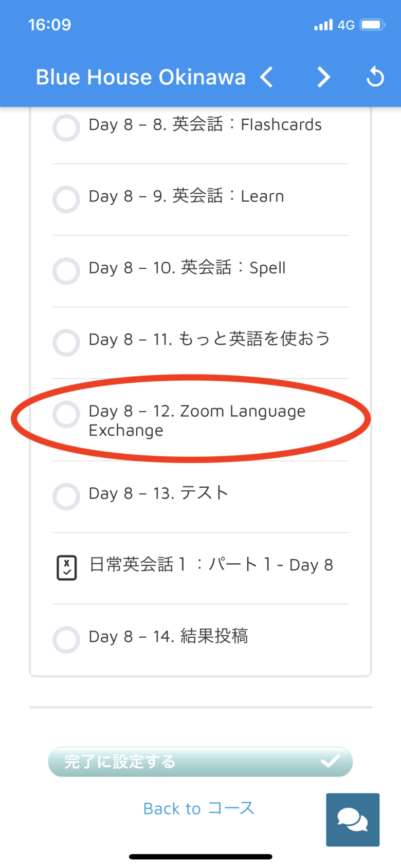
Task: Tap the Blue House Okinawa title
Action: tap(140, 78)
